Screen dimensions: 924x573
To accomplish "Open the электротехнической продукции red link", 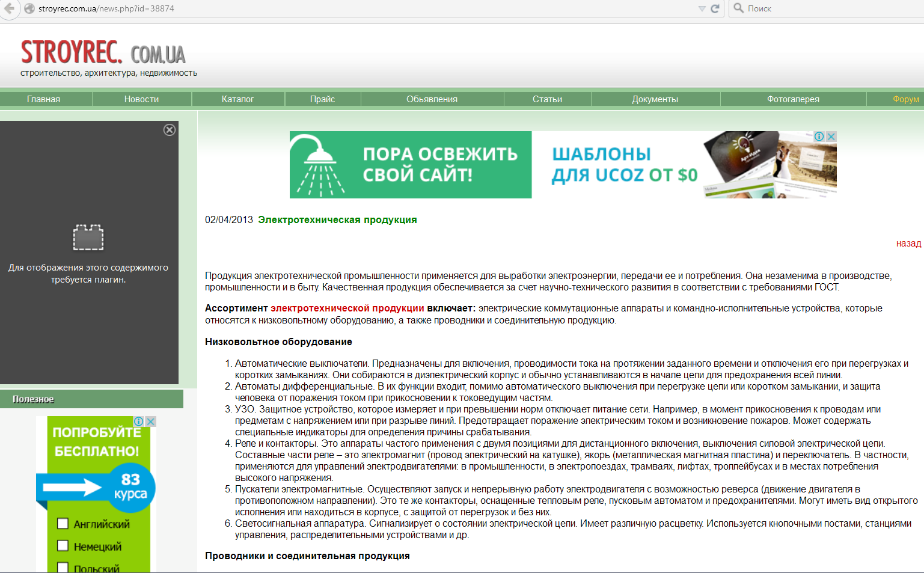I will pos(347,308).
